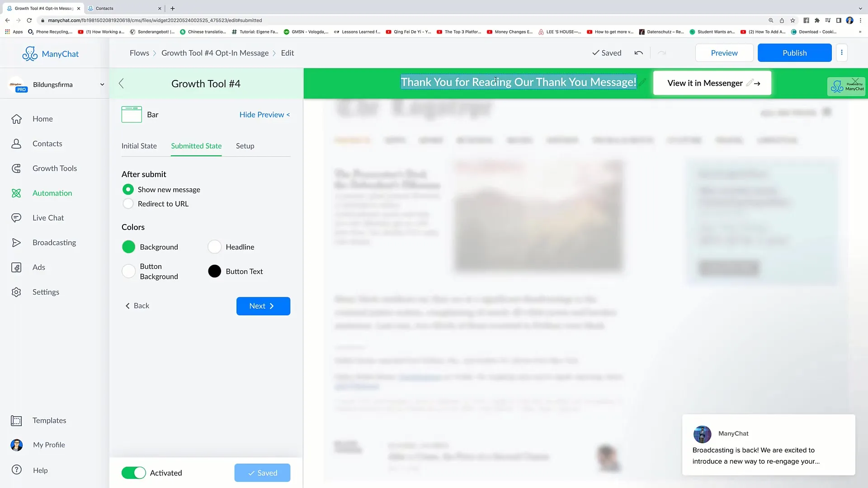
Task: Switch to Setup tab
Action: (245, 145)
